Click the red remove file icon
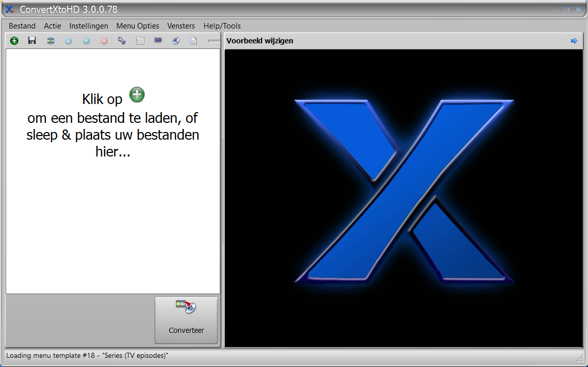 (104, 41)
